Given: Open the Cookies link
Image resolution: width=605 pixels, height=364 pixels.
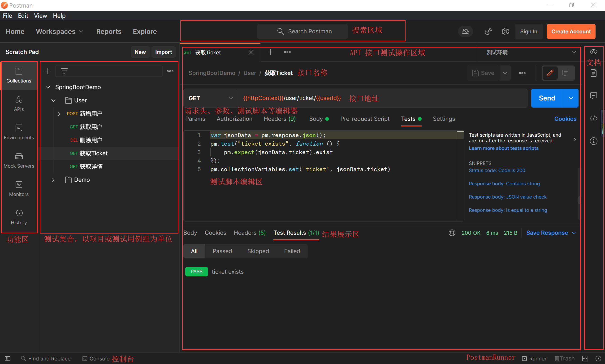Looking at the screenshot, I should coord(565,119).
